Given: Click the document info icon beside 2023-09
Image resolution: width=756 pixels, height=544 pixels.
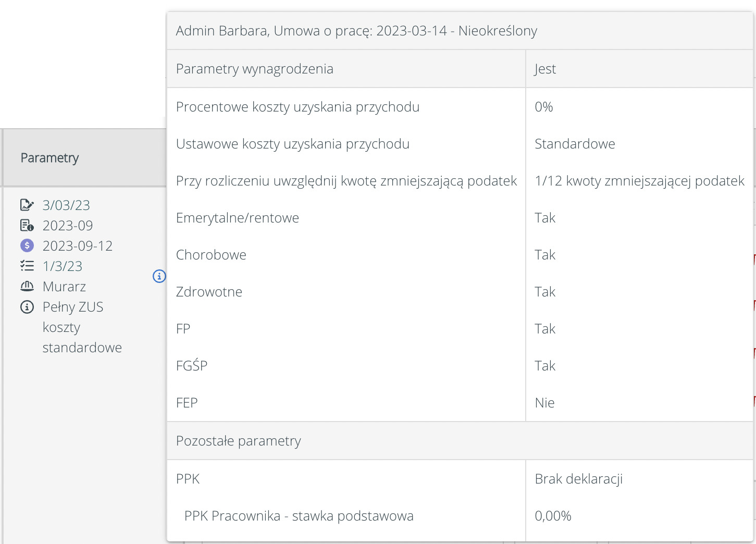Looking at the screenshot, I should tap(27, 225).
